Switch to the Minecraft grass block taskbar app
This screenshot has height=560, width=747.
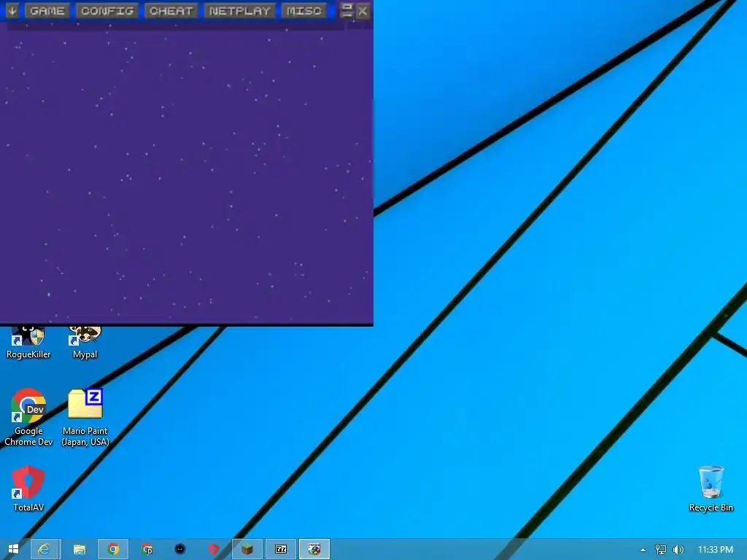[247, 549]
